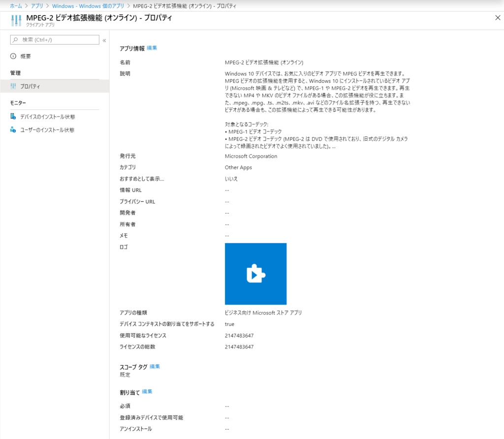
Task: Click the app properties icon in header
Action: tap(16, 21)
